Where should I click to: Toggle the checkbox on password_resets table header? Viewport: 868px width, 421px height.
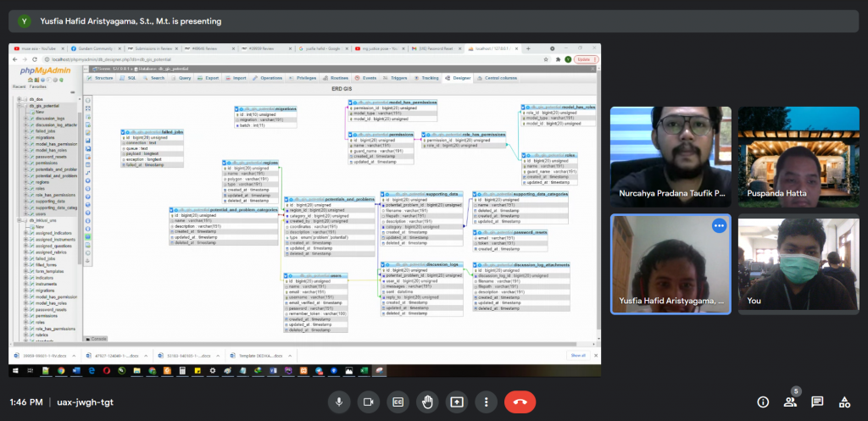point(475,232)
